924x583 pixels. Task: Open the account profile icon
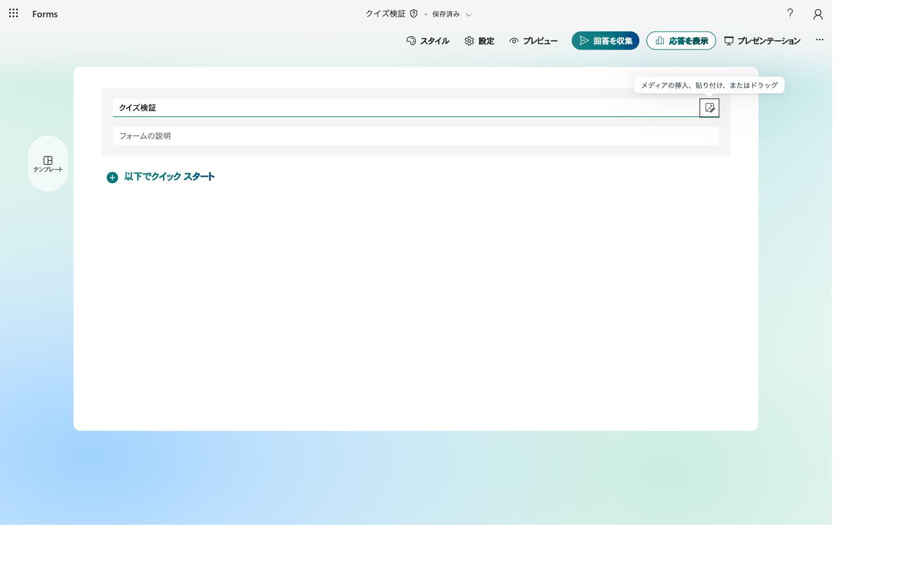(818, 14)
